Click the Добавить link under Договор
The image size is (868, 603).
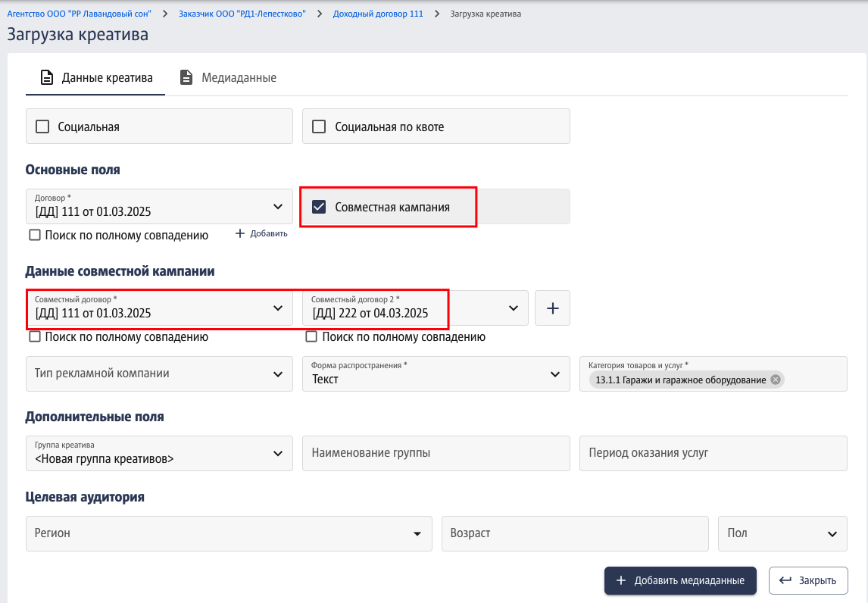tap(262, 233)
